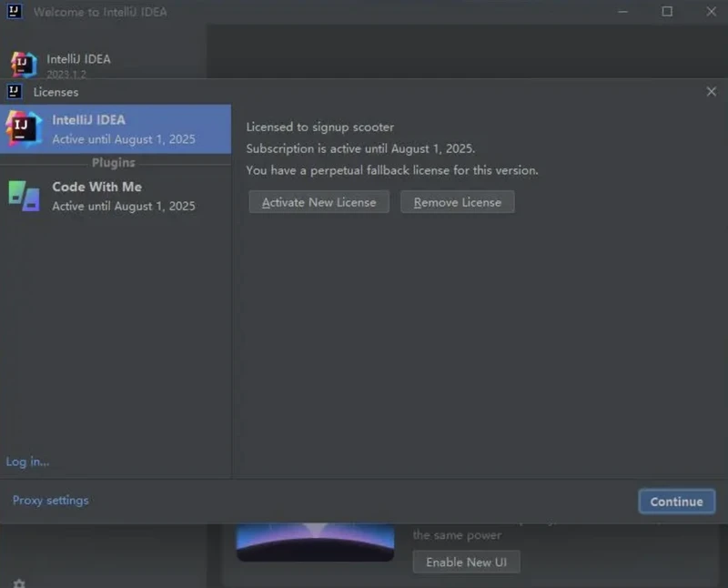This screenshot has height=588, width=728.
Task: Click Remove License button
Action: [x=458, y=202]
